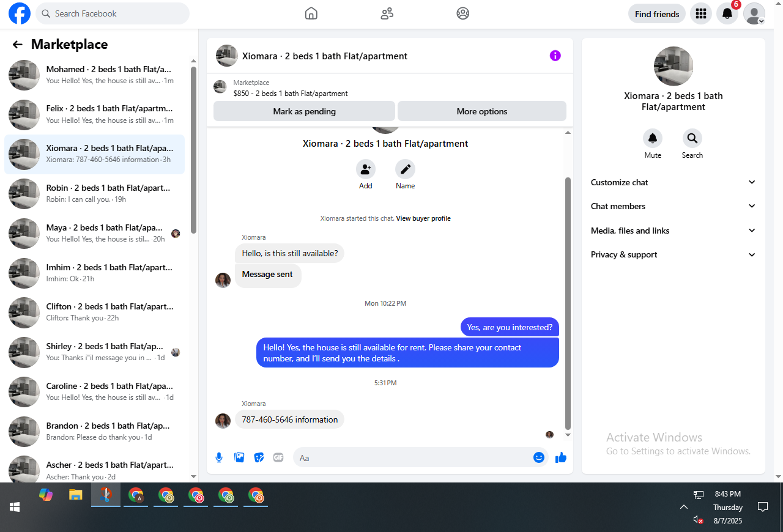Open the View buyer profile link
This screenshot has width=783, height=532.
[x=423, y=218]
